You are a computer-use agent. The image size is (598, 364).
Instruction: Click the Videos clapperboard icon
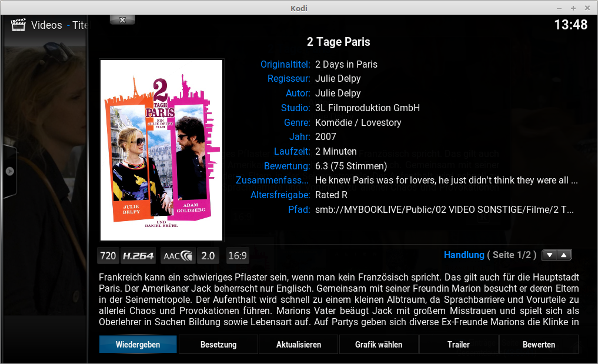18,25
